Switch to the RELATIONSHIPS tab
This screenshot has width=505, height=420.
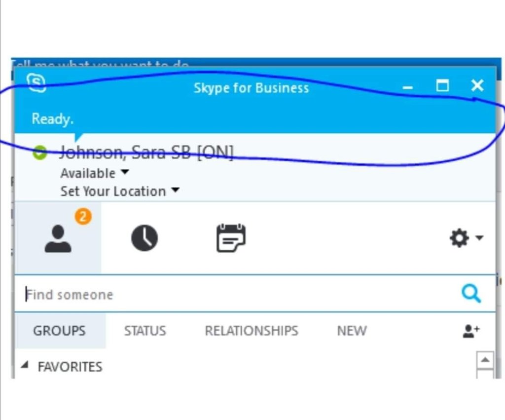tap(252, 331)
